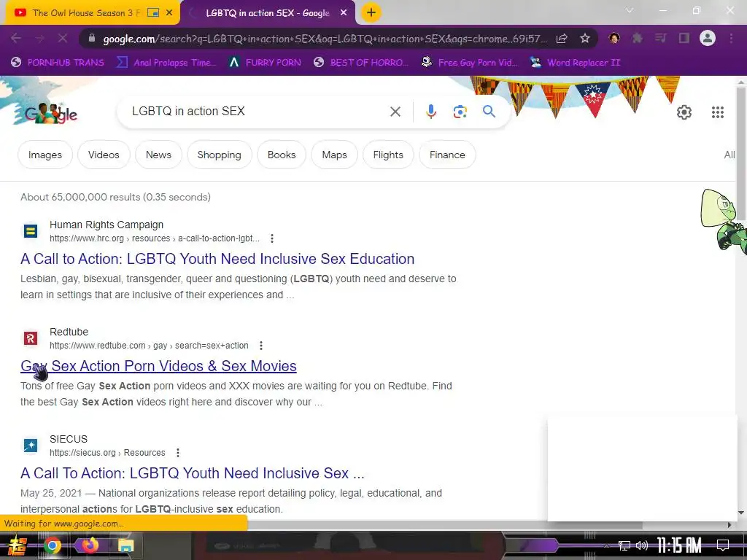
Task: Click the extension avatar icon beside star
Action: 614,38
